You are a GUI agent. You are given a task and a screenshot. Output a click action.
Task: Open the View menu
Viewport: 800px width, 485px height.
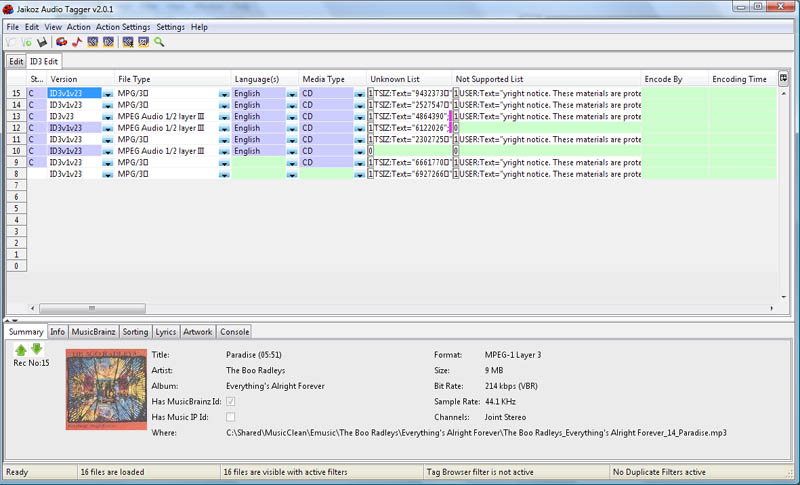point(53,27)
